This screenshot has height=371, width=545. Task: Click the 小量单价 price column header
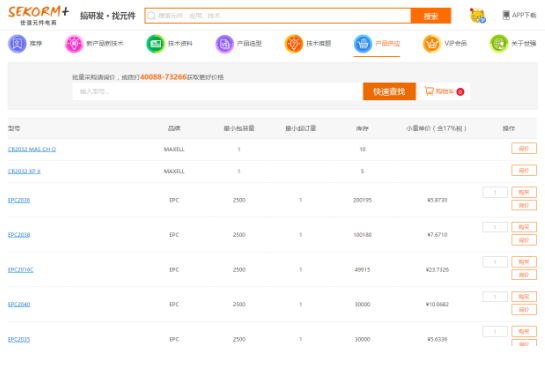(x=437, y=128)
